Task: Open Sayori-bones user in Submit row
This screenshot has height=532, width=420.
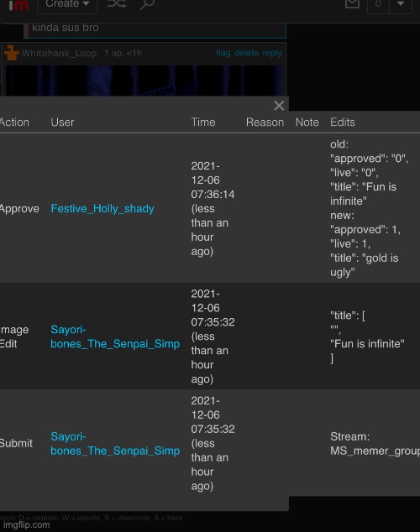Action: (115, 443)
